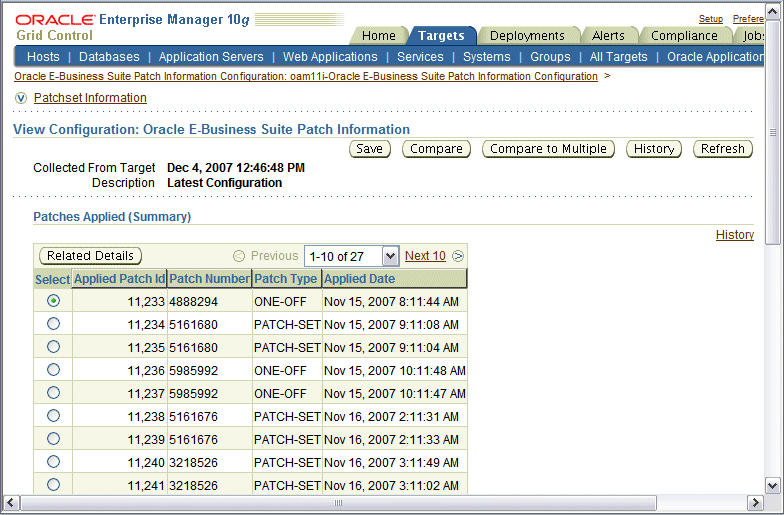Click the disabled Previous arrow icon
This screenshot has width=784, height=515.
[x=239, y=256]
